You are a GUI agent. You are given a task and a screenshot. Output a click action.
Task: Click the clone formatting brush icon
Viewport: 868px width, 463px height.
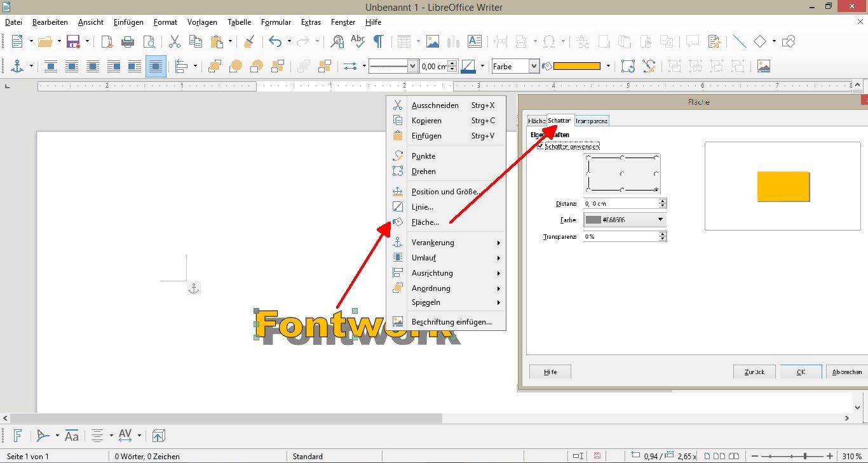pyautogui.click(x=249, y=42)
